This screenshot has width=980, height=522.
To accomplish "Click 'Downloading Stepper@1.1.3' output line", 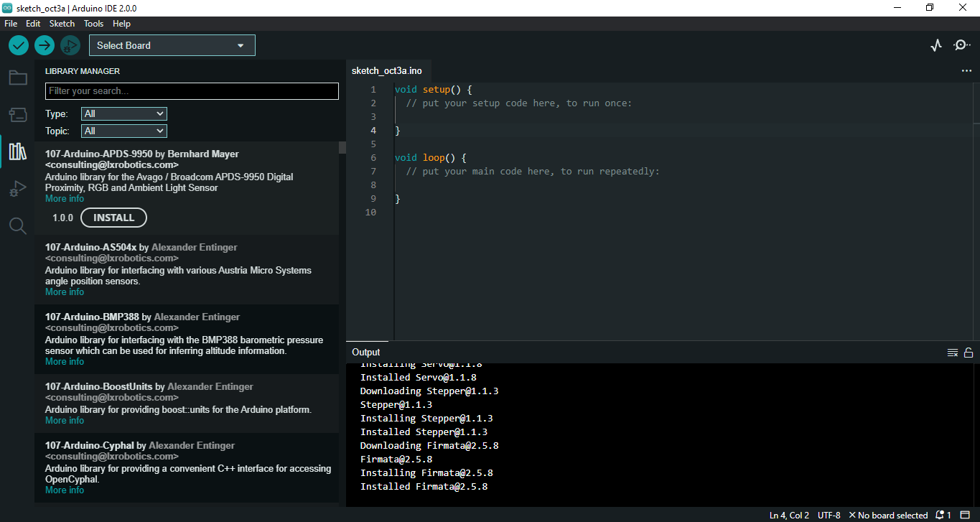I will click(x=429, y=391).
